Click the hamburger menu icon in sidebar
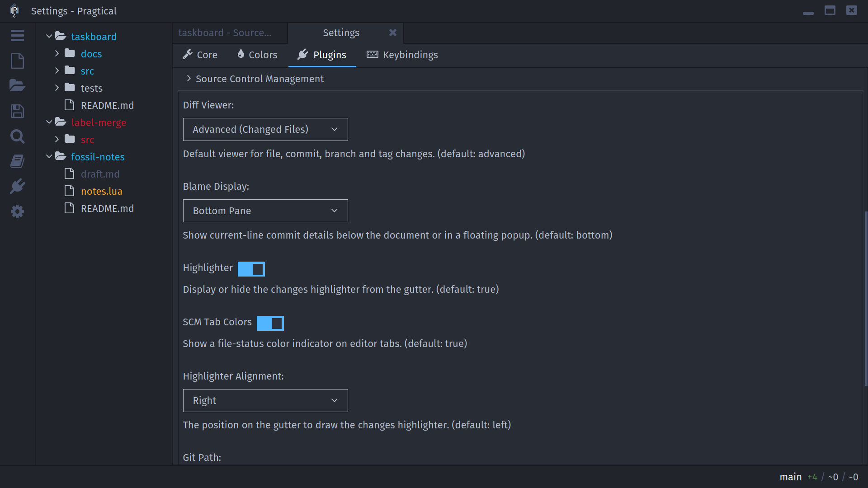 (x=17, y=36)
